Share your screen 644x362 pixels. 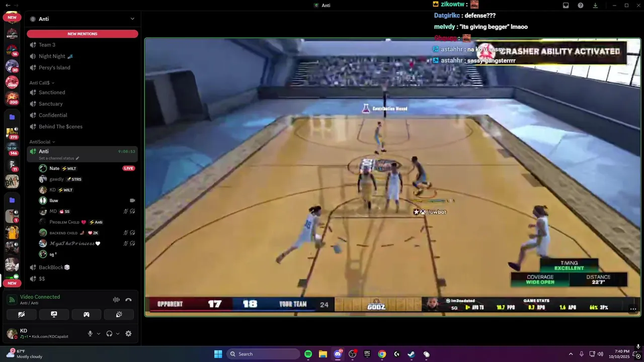[54, 314]
